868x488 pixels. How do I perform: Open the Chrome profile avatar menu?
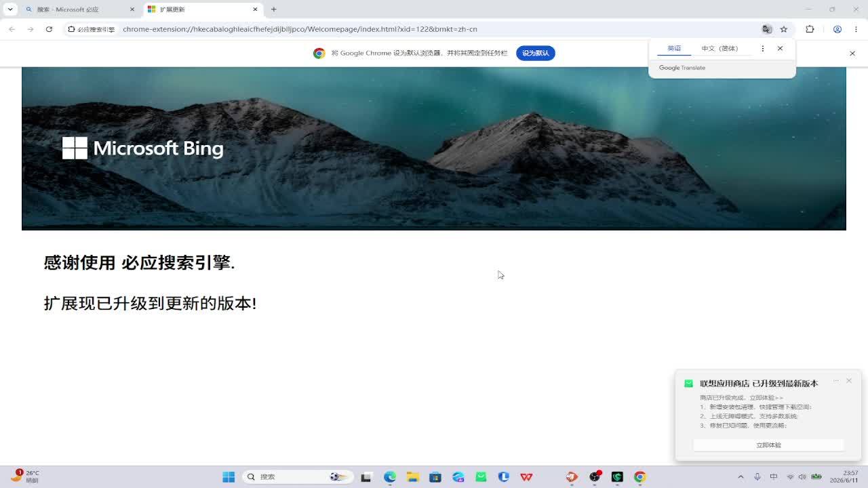[837, 29]
